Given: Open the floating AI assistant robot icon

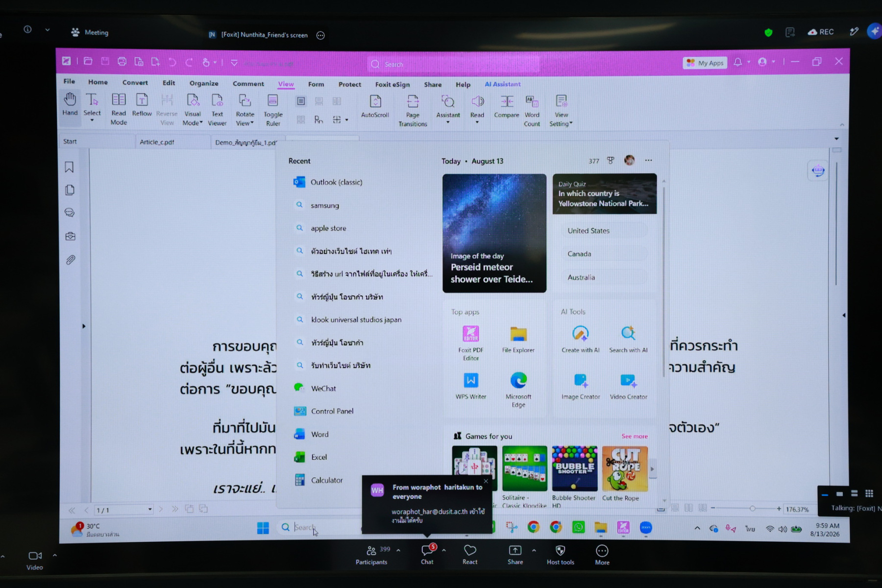Looking at the screenshot, I should tap(818, 171).
